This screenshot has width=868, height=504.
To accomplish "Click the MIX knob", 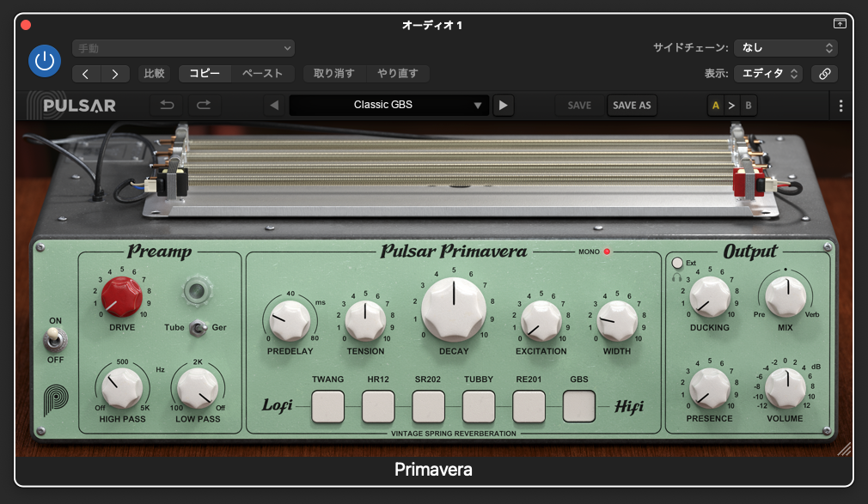I will 785,297.
